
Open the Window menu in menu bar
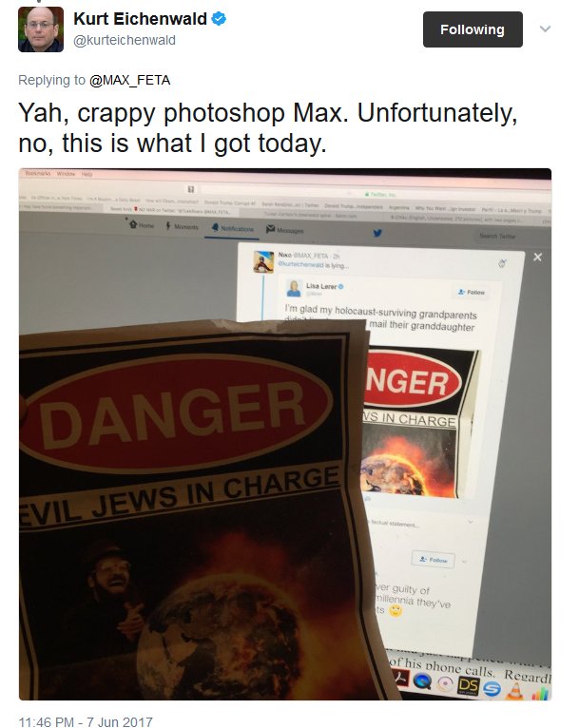pyautogui.click(x=66, y=174)
